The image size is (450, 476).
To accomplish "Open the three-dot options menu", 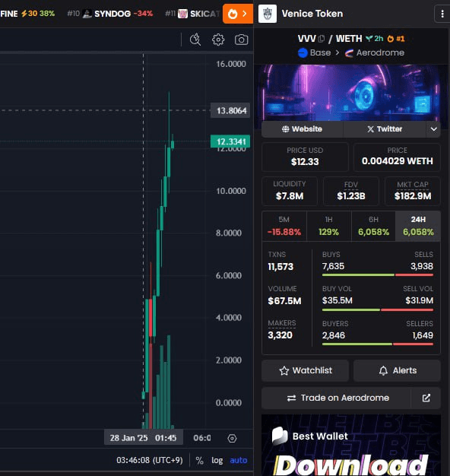I will click(x=442, y=14).
